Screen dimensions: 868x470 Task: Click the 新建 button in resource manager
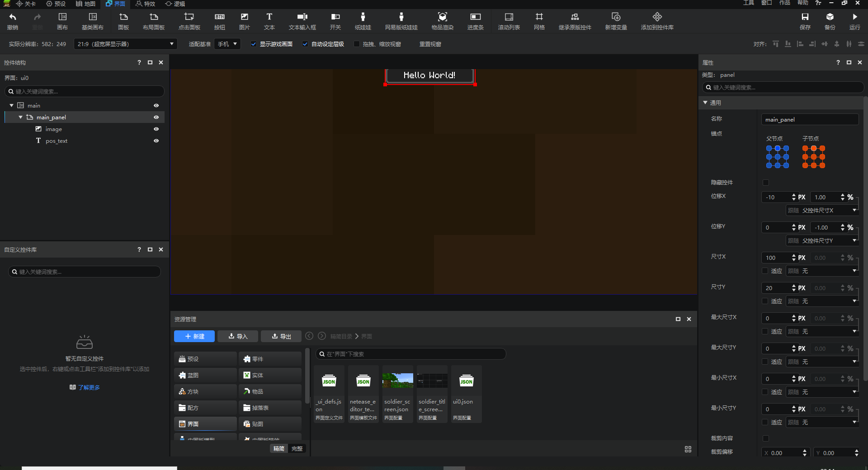pyautogui.click(x=194, y=336)
